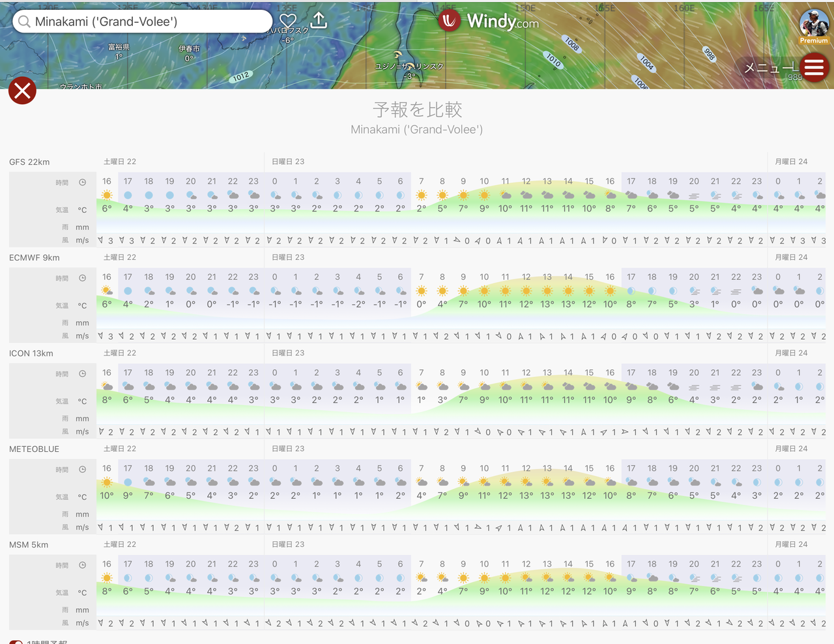This screenshot has height=644, width=834.
Task: Click the clock icon in MSM row
Action: [83, 565]
